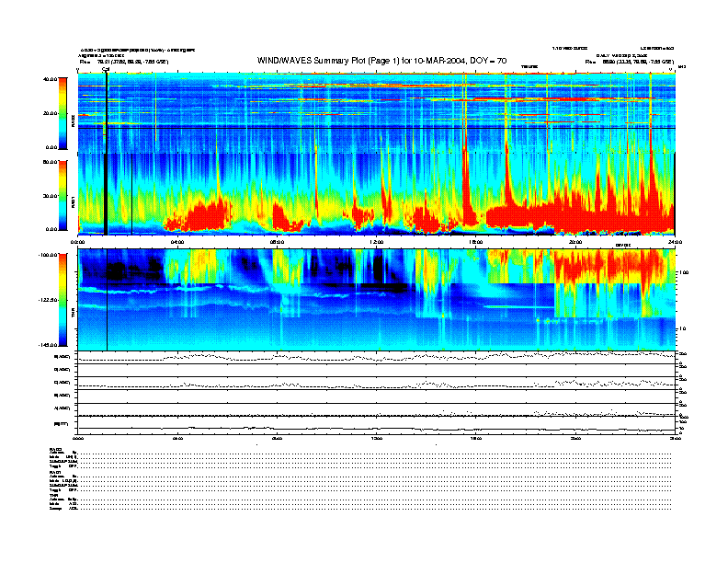Click the 00:00 label below RAD1 spectrogram
The width and height of the screenshot is (728, 563).
[x=79, y=242]
